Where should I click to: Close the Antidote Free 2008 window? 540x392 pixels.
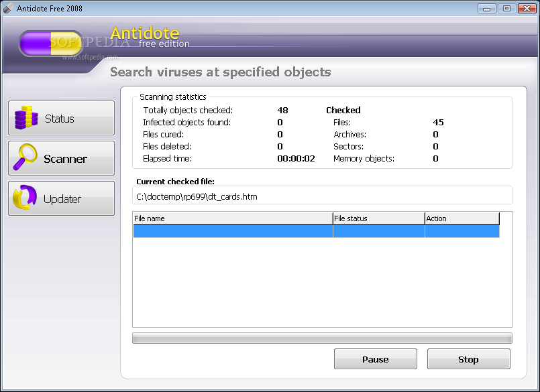[x=527, y=9]
